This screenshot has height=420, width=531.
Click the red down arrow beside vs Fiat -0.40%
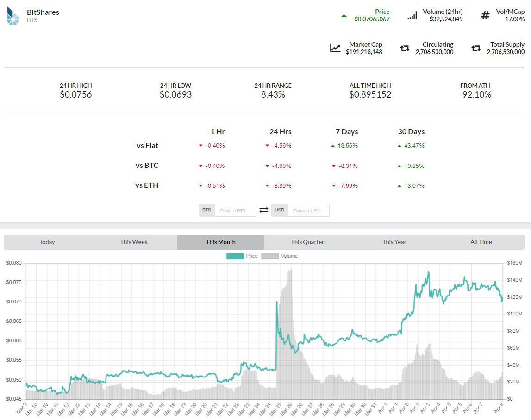click(200, 146)
